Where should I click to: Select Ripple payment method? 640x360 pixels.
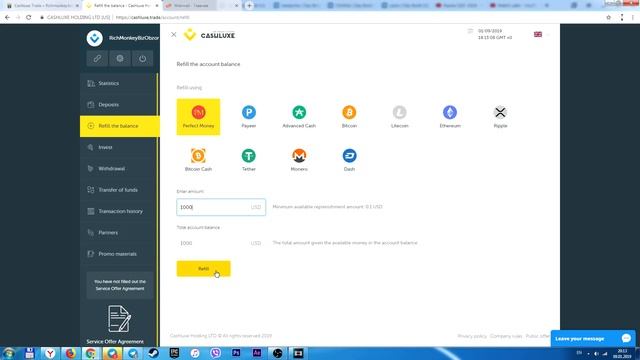click(x=500, y=117)
